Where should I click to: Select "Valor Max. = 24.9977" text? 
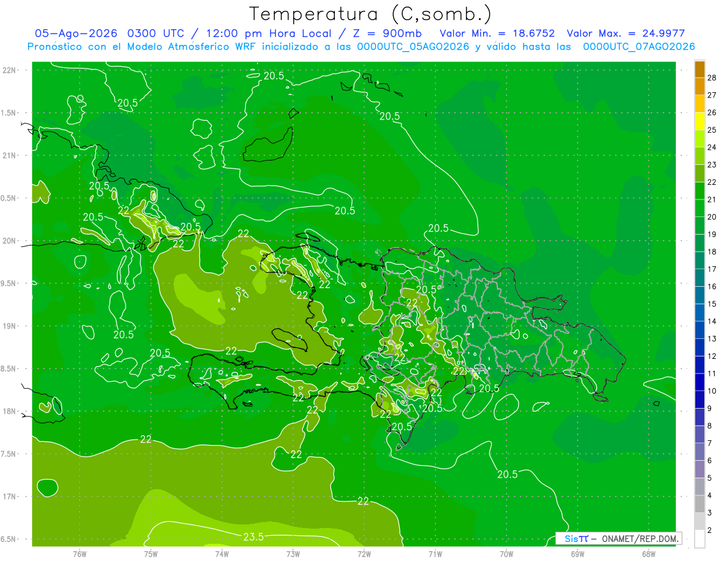[625, 33]
